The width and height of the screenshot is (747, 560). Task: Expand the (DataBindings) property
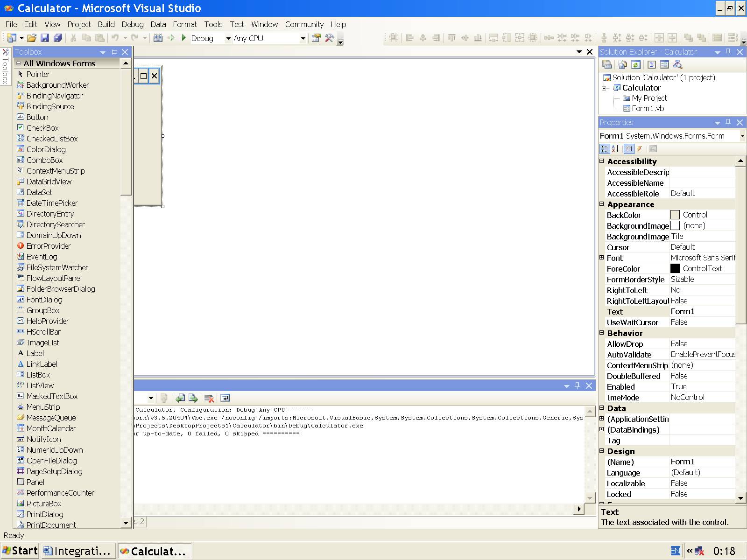pos(602,429)
